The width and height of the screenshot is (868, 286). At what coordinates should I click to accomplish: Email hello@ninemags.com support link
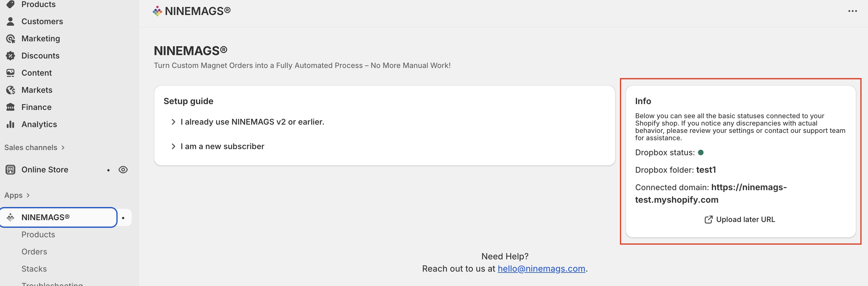pos(541,269)
